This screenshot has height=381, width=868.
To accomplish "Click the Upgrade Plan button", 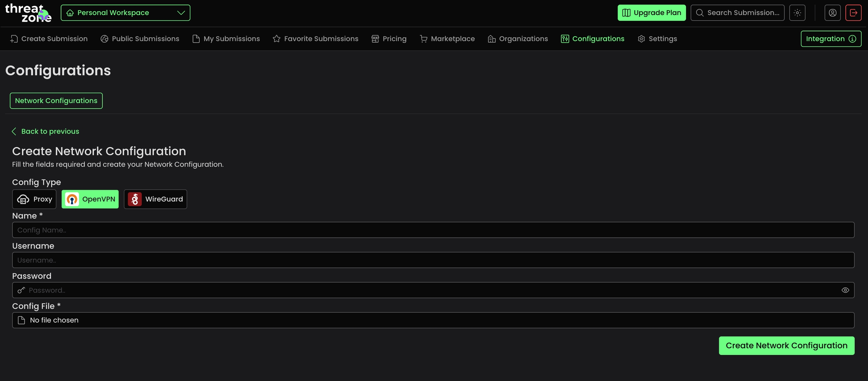I will 651,13.
